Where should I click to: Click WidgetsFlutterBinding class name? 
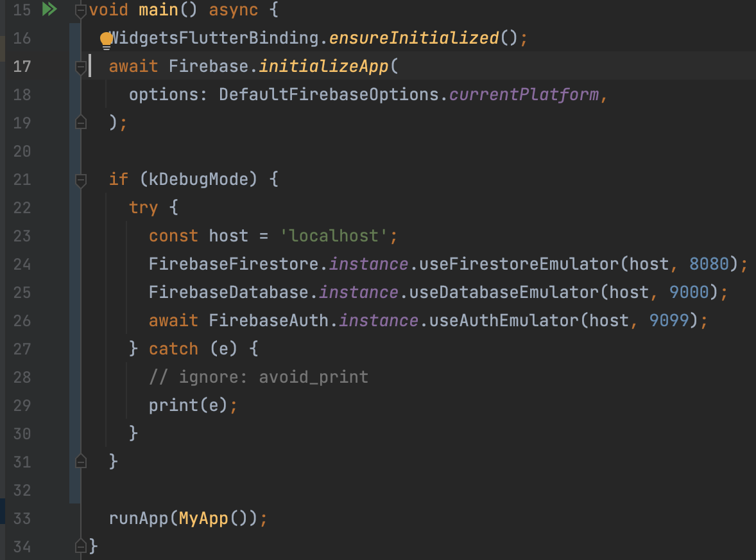214,38
